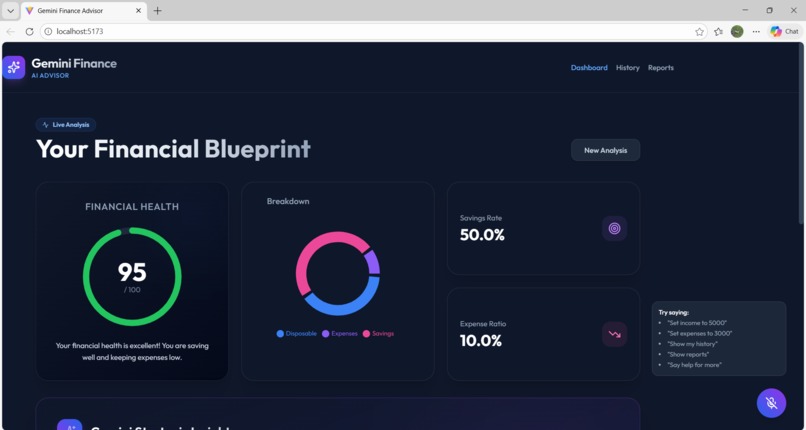The image size is (806, 430).
Task: Click the Gemini Finance sparkle logo icon
Action: [x=14, y=67]
